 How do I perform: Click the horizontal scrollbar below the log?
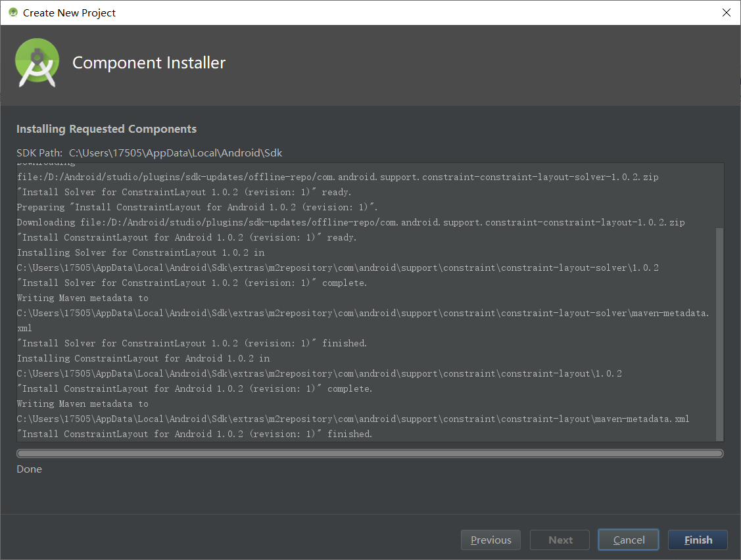click(368, 453)
